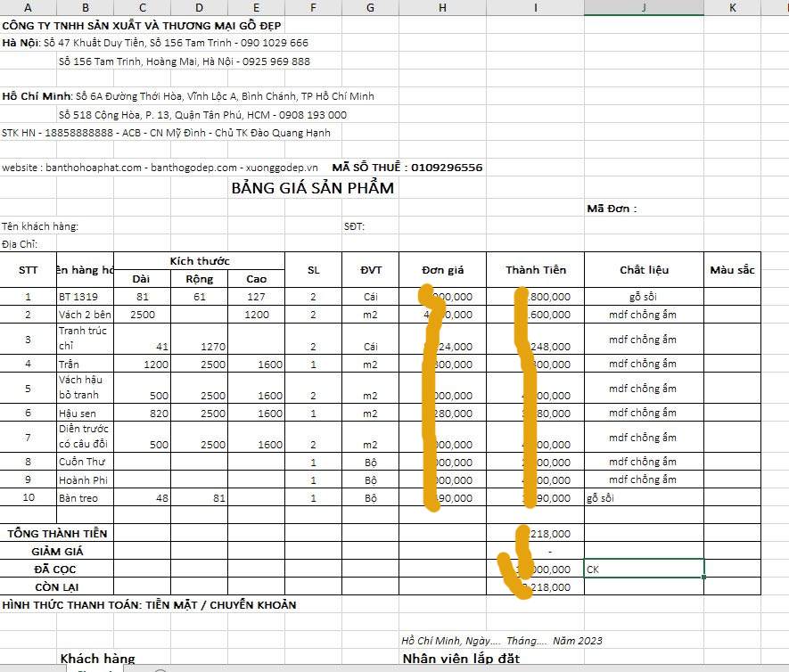
Task: Select the 'ĐVT' header cell
Action: pos(370,270)
